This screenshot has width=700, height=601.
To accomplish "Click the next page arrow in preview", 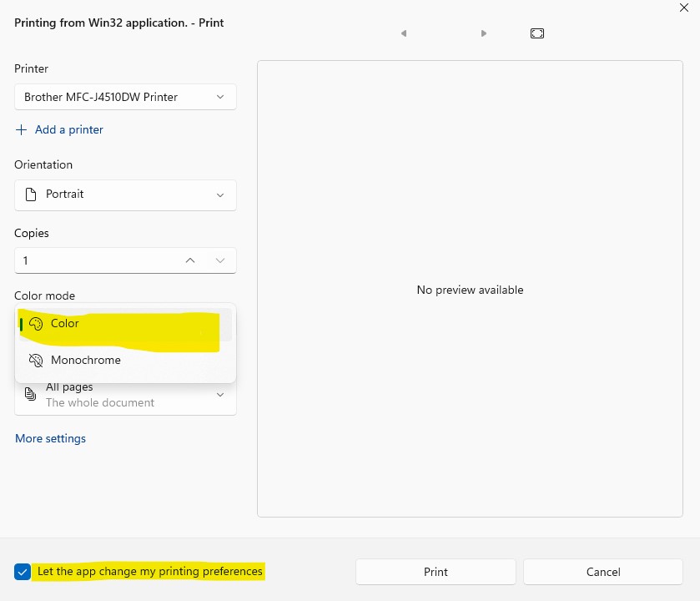I will click(484, 33).
